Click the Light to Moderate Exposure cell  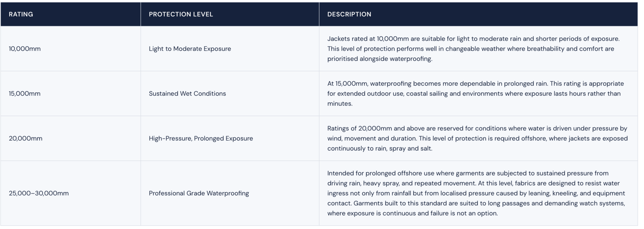coord(230,49)
